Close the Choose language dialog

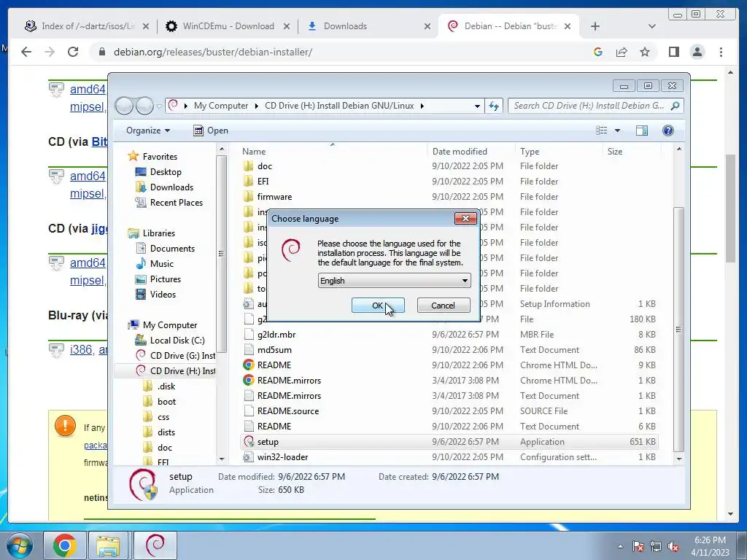pos(465,218)
